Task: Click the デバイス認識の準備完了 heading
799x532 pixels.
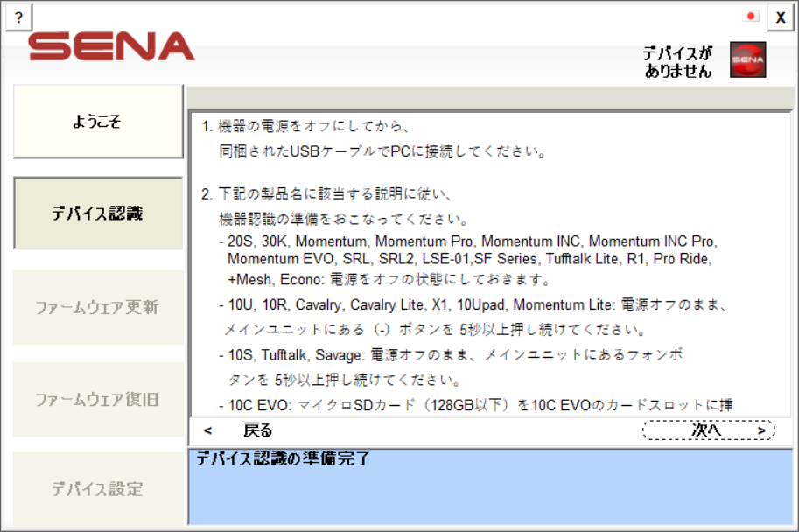Action: (x=283, y=458)
